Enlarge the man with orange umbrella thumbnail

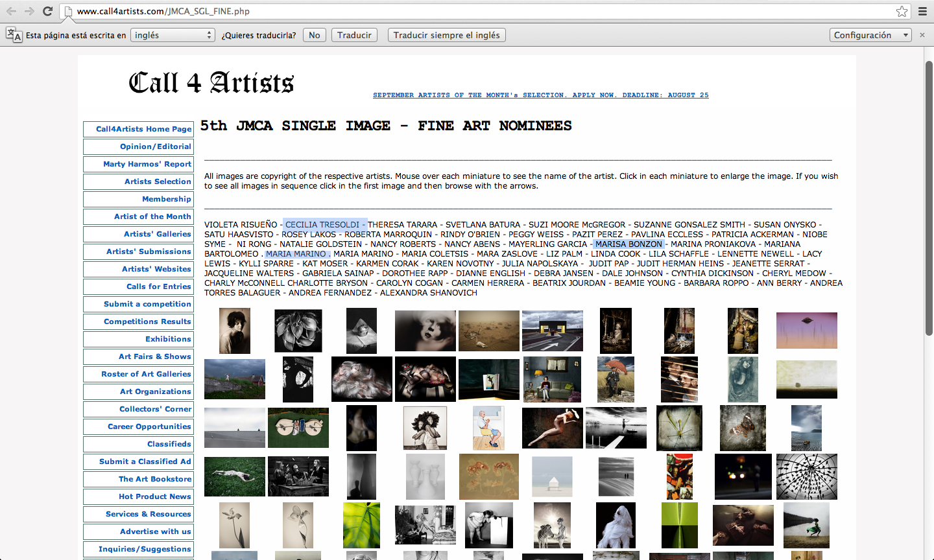(616, 379)
